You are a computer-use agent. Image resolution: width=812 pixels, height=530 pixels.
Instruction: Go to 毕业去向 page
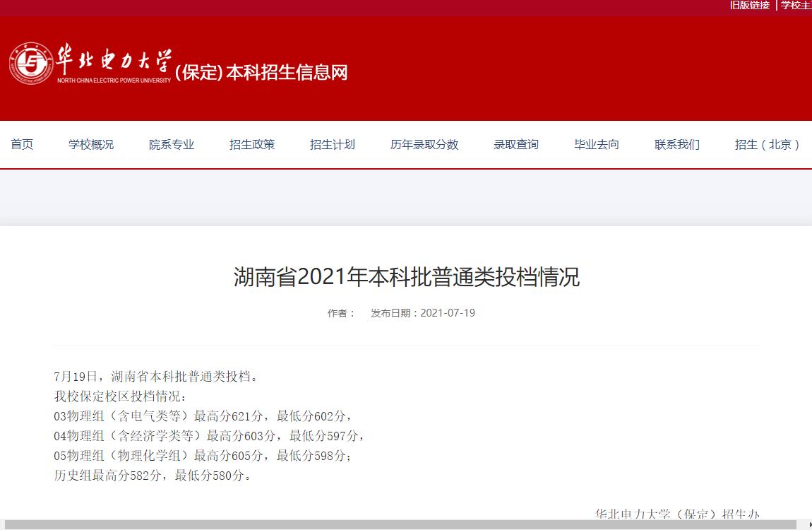597,145
